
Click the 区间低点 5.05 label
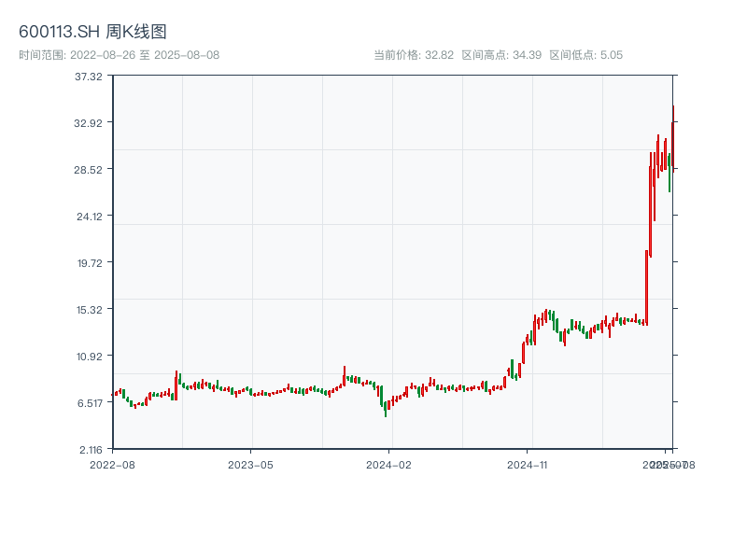[x=585, y=55]
